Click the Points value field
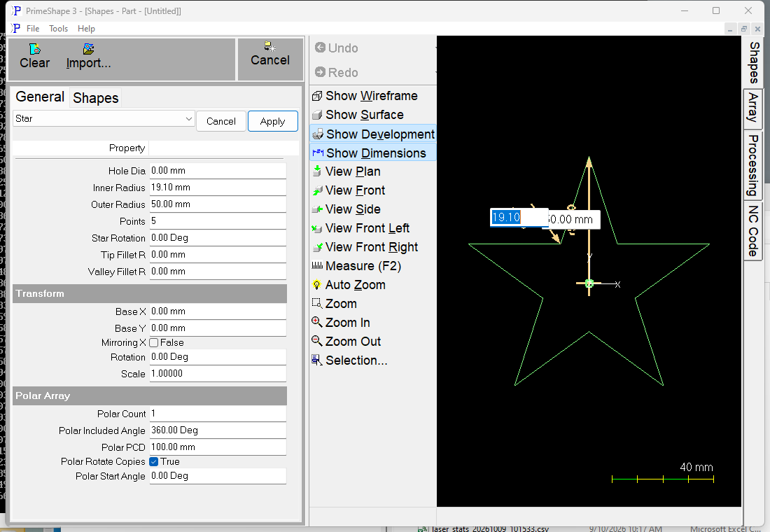The image size is (770, 532). [x=218, y=221]
